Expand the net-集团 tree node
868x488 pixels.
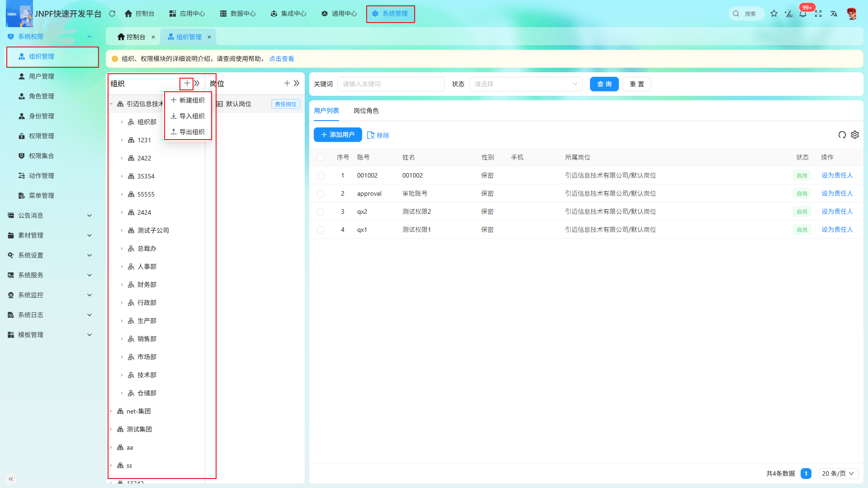coord(111,411)
